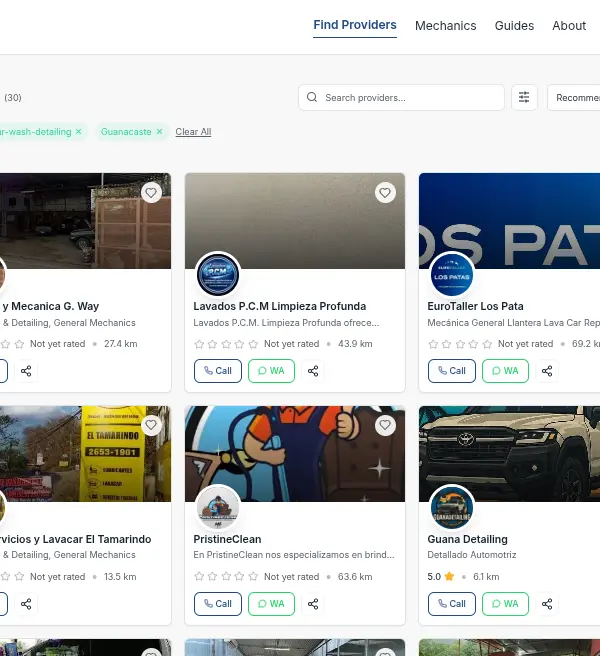Open the PristineClean title
This screenshot has height=656, width=600.
point(227,539)
